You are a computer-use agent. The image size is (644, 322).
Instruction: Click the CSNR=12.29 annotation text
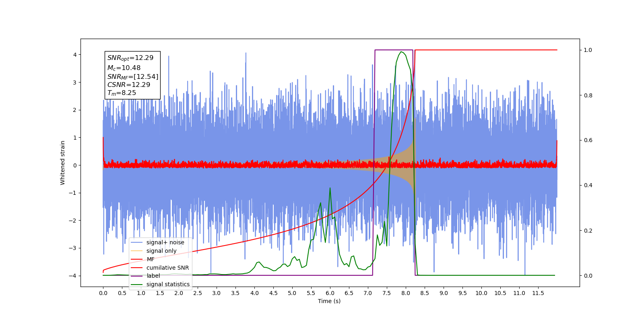coord(128,85)
